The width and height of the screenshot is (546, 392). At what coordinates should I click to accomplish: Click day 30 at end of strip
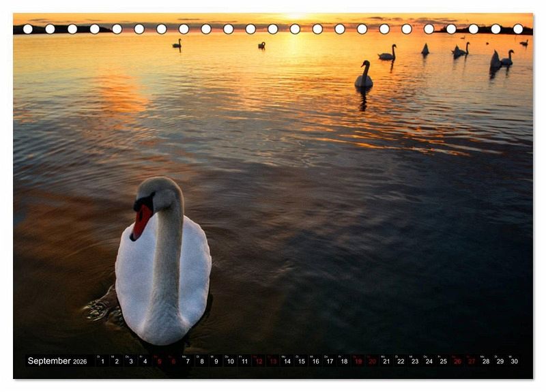click(x=514, y=361)
